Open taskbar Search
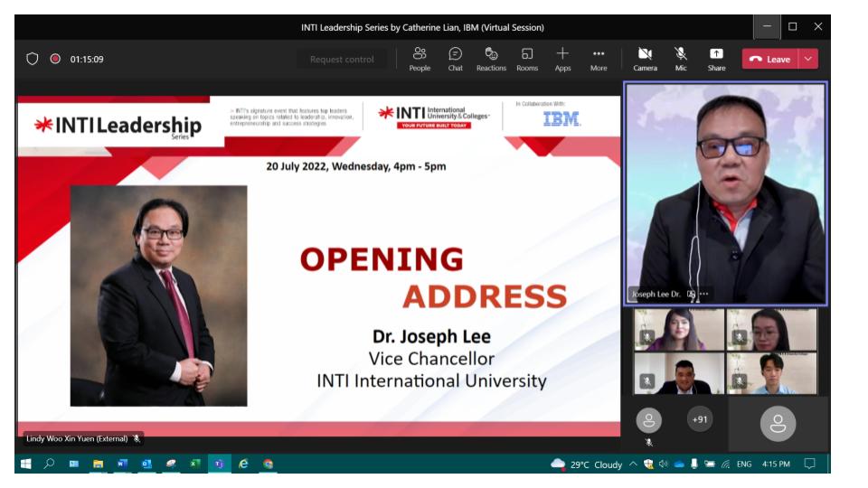The image size is (868, 488). [49, 464]
